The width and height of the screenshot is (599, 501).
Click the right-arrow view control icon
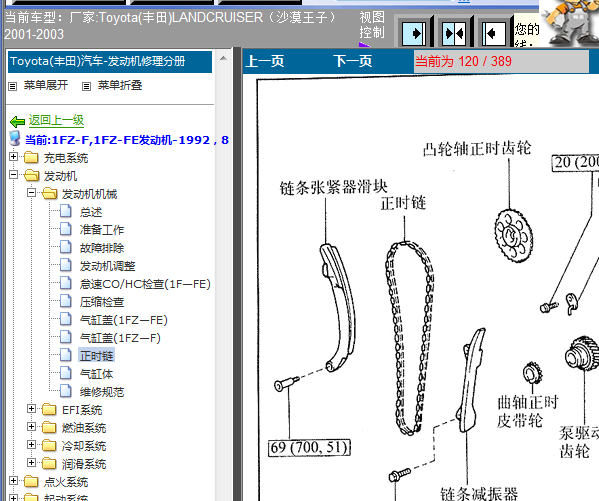414,34
